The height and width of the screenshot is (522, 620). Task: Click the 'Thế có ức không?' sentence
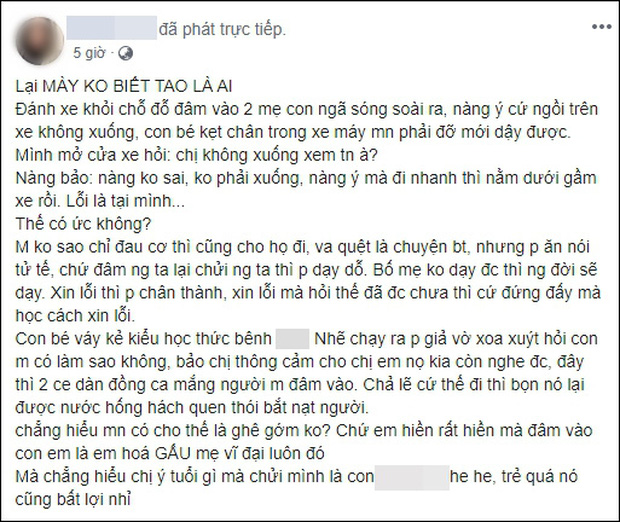click(83, 224)
